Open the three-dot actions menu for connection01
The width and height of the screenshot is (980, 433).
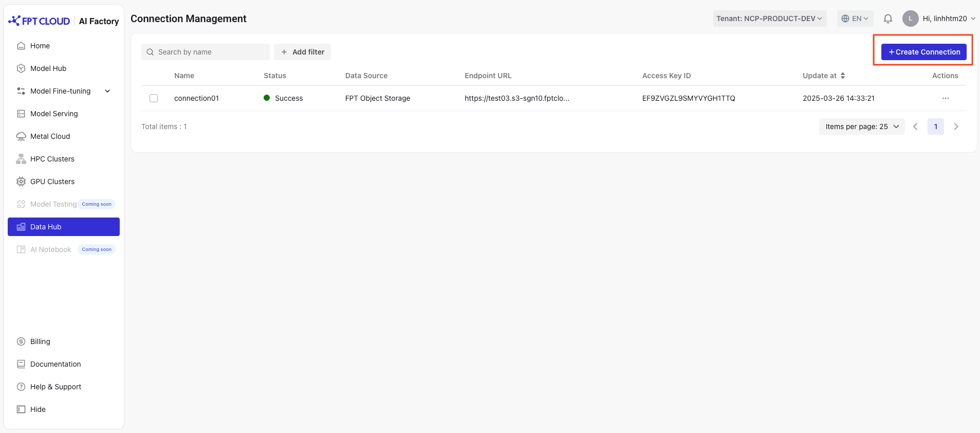tap(945, 98)
